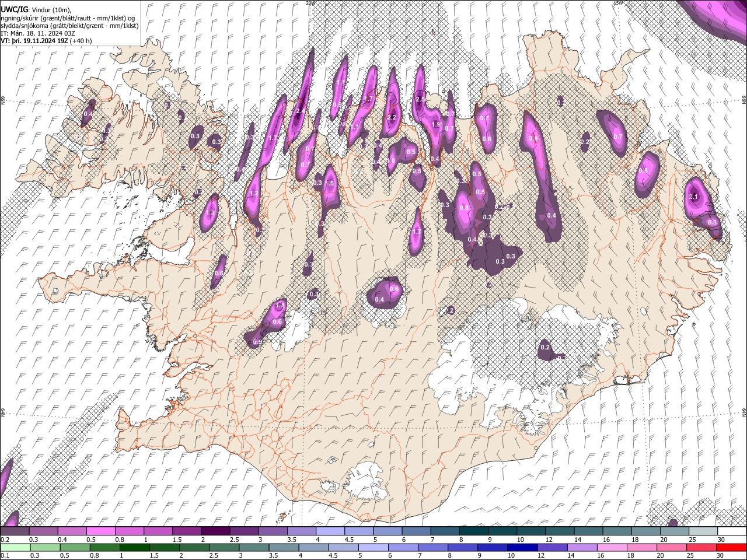This screenshot has height=560, width=747.
Task: Pick the dark purple 2 swatch in snow legend
Action: coord(216,531)
